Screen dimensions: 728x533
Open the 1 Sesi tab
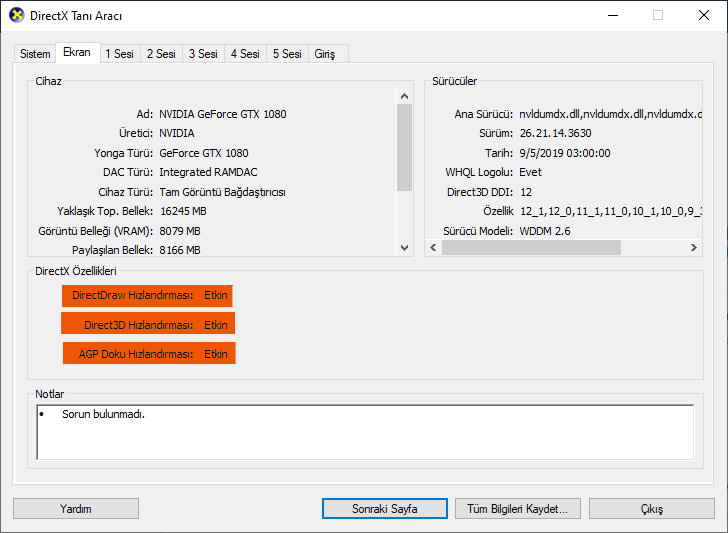119,54
